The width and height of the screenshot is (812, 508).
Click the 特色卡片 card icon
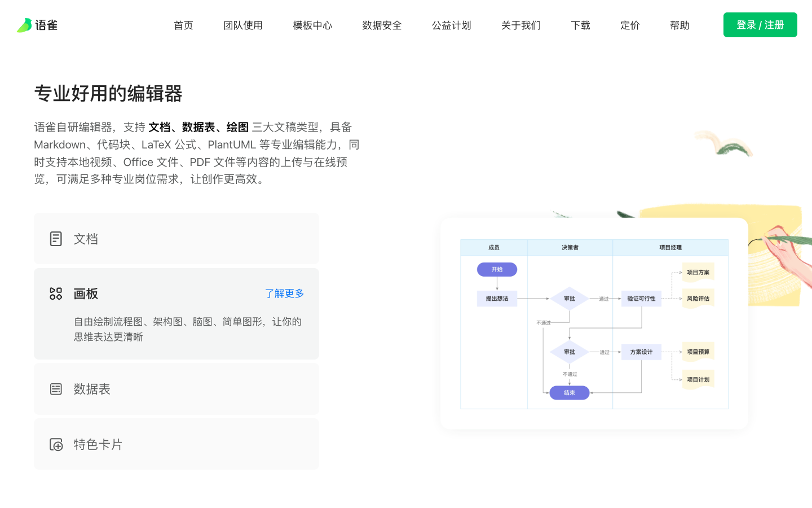(56, 445)
